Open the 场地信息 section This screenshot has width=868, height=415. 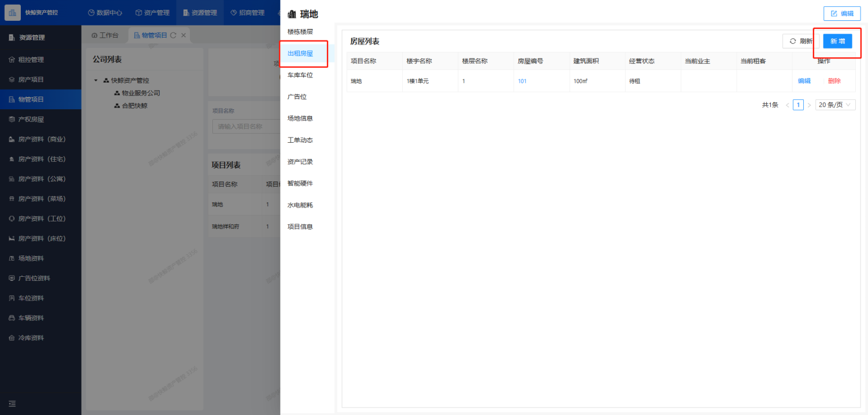coord(300,118)
